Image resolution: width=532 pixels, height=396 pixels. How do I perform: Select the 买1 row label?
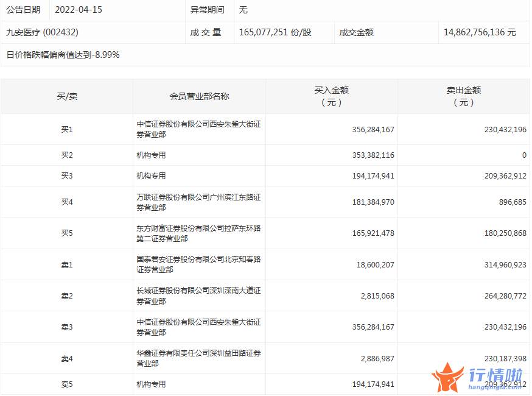pos(67,129)
